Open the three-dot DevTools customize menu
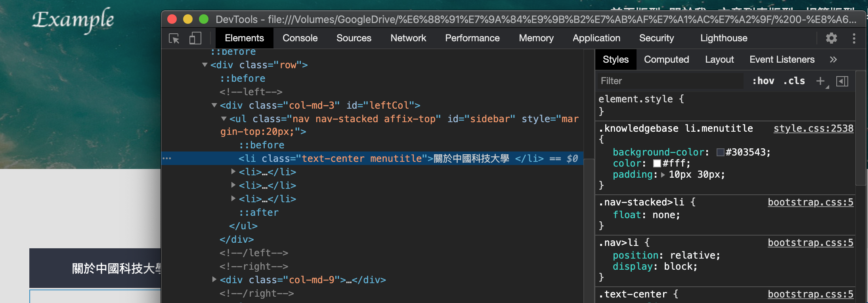868x303 pixels. pos(854,38)
